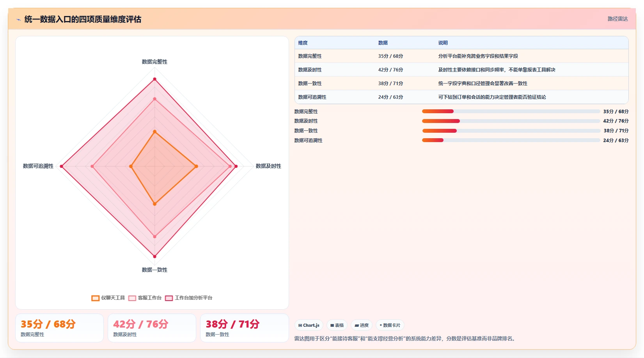Click the 数据完整性 progress bar
The image size is (644, 358).
click(x=511, y=111)
